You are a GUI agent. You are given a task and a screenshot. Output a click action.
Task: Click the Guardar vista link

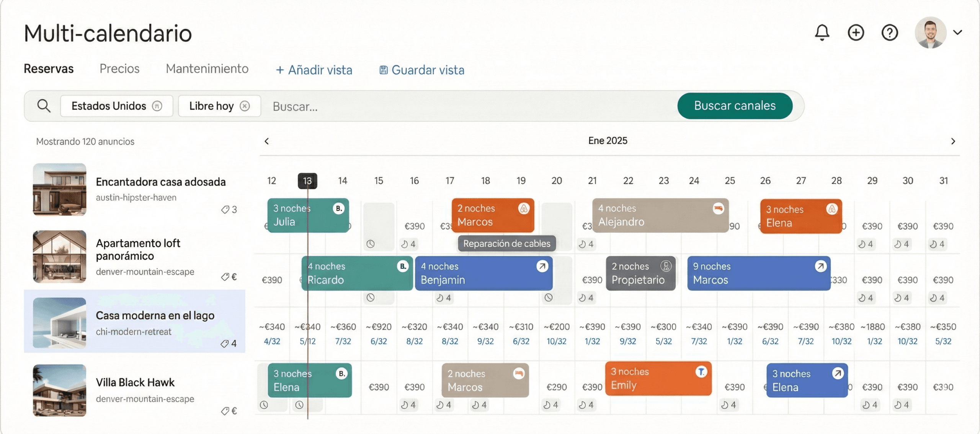click(422, 70)
